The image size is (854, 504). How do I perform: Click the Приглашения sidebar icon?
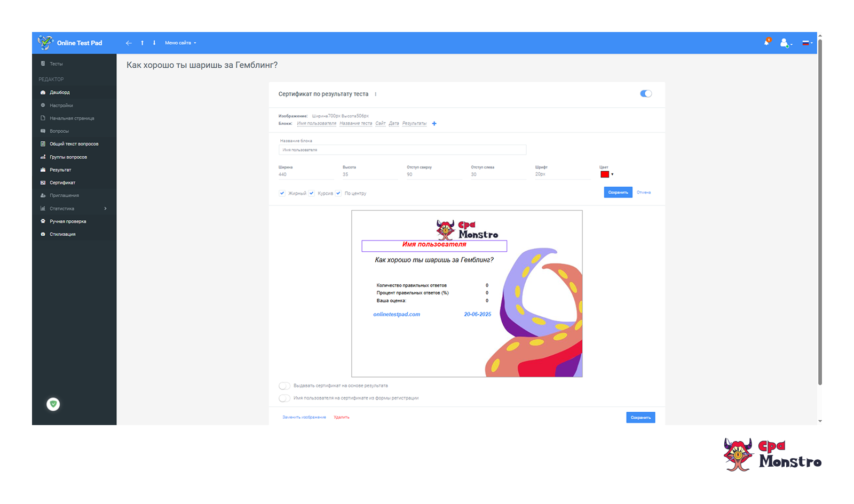[43, 196]
